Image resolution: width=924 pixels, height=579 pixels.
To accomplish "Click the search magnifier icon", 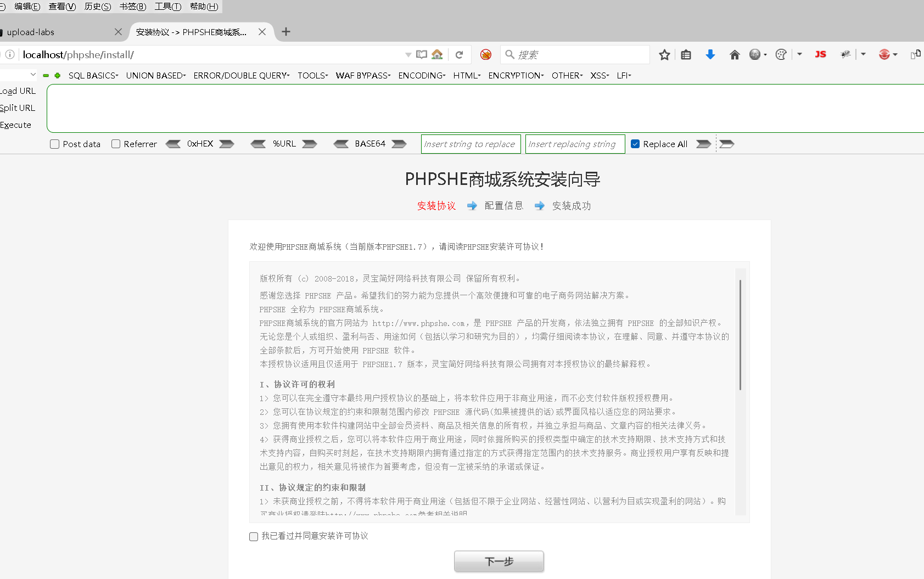I will (509, 54).
